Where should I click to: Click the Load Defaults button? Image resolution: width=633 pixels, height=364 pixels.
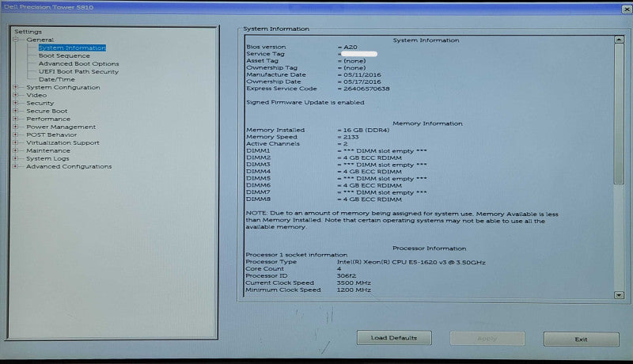click(x=394, y=338)
